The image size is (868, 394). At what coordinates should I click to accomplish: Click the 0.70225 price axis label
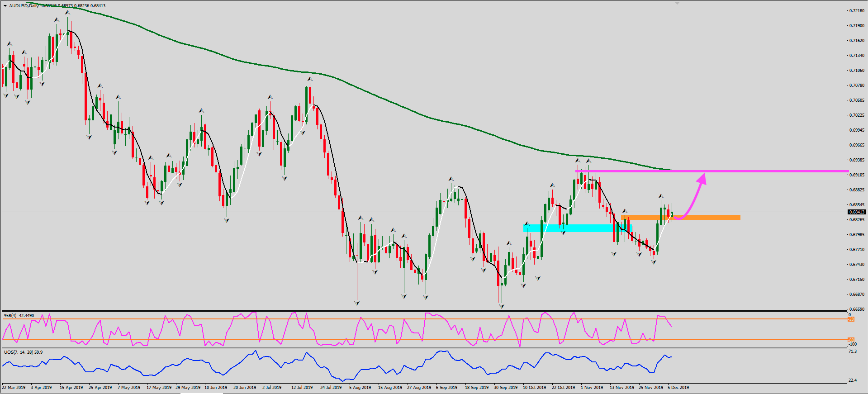click(857, 115)
